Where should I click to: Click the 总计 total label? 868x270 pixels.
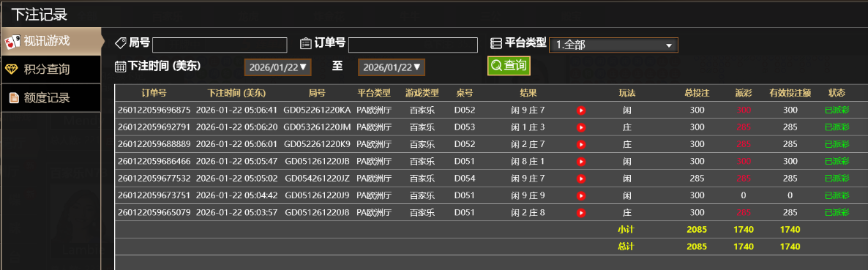click(626, 246)
